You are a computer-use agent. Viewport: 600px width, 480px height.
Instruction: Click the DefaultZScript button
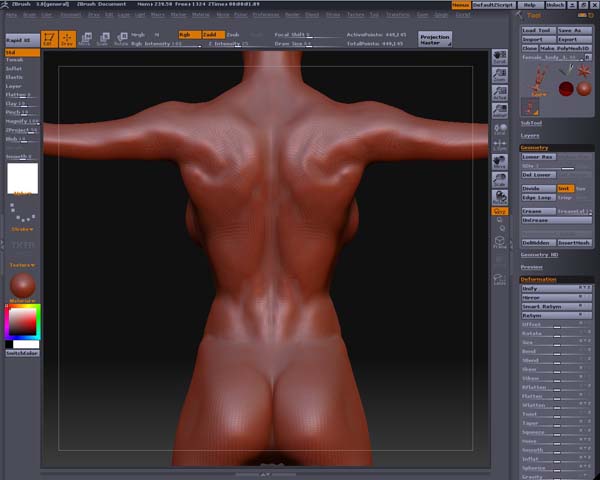pos(494,5)
